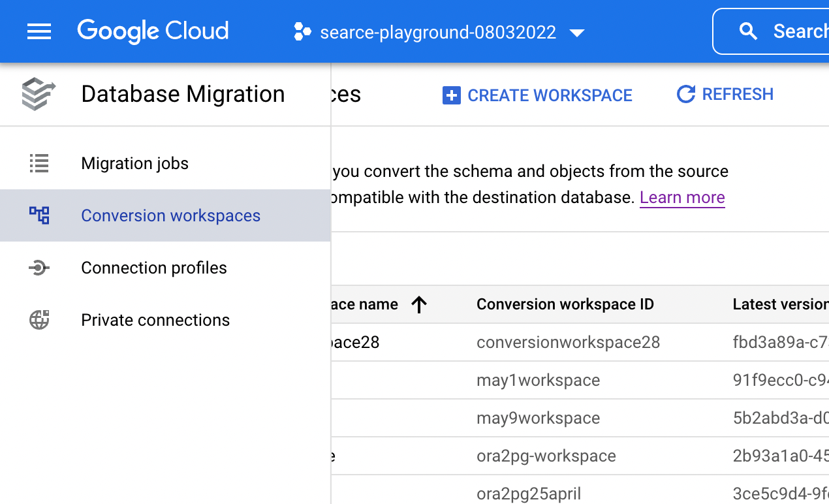Select the Connection profiles menu item
This screenshot has width=829, height=504.
point(153,268)
